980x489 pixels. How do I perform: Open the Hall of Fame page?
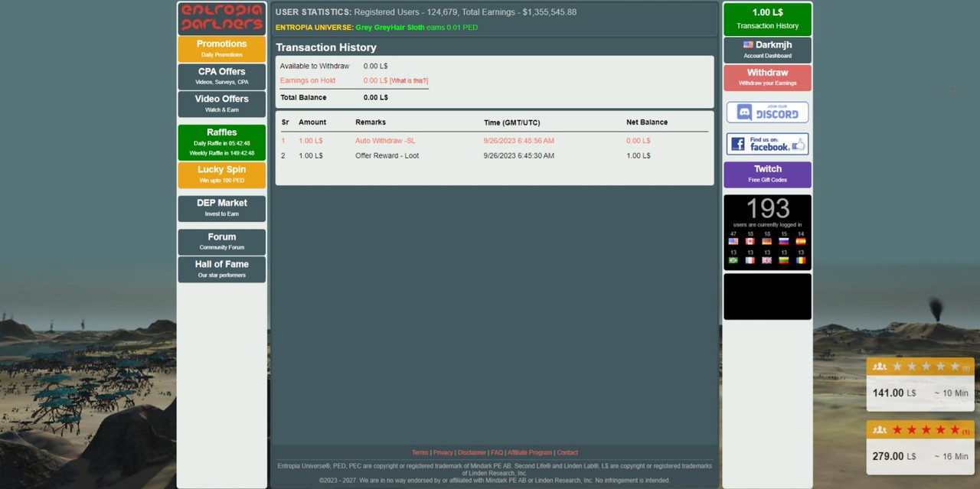pos(222,269)
